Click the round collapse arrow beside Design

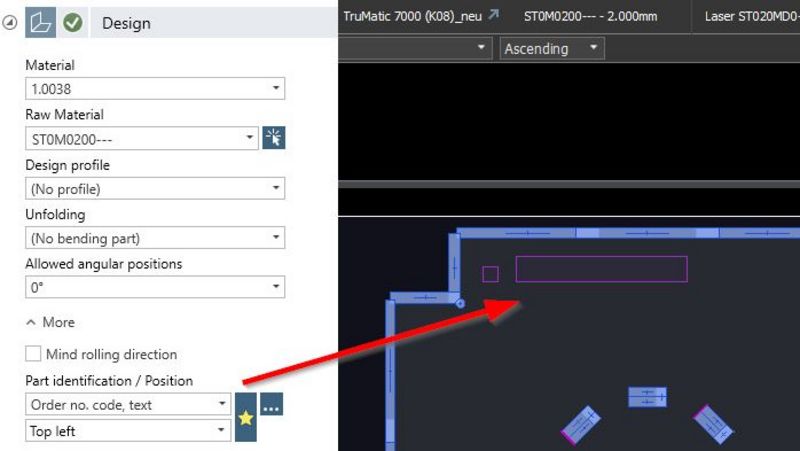click(x=10, y=22)
